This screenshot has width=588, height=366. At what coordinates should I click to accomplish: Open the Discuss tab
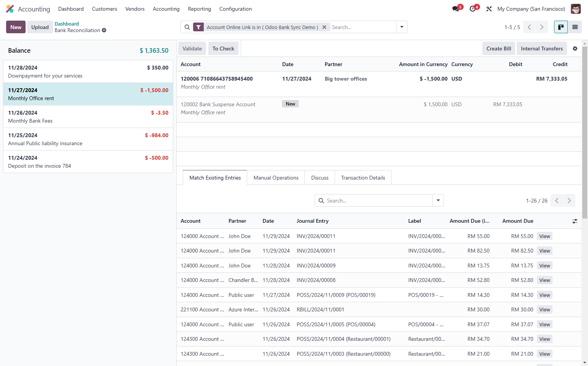320,178
